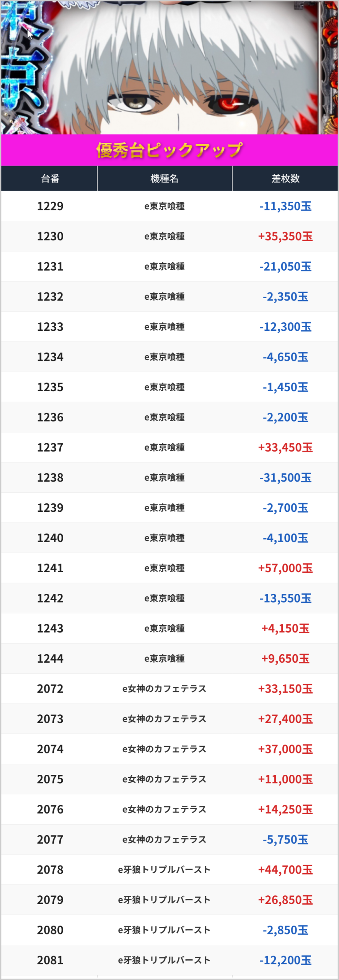Click the 優秀台ピックアップ heading banner
339x980 pixels.
(x=169, y=150)
